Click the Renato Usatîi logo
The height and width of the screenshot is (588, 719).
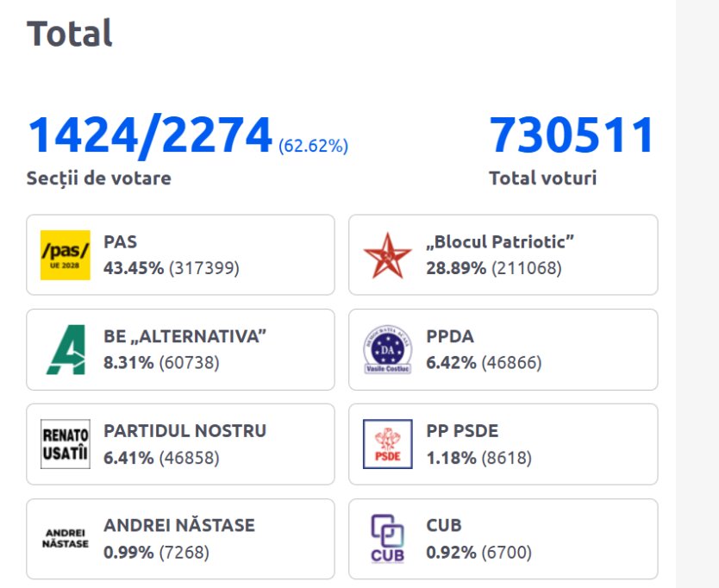click(66, 444)
